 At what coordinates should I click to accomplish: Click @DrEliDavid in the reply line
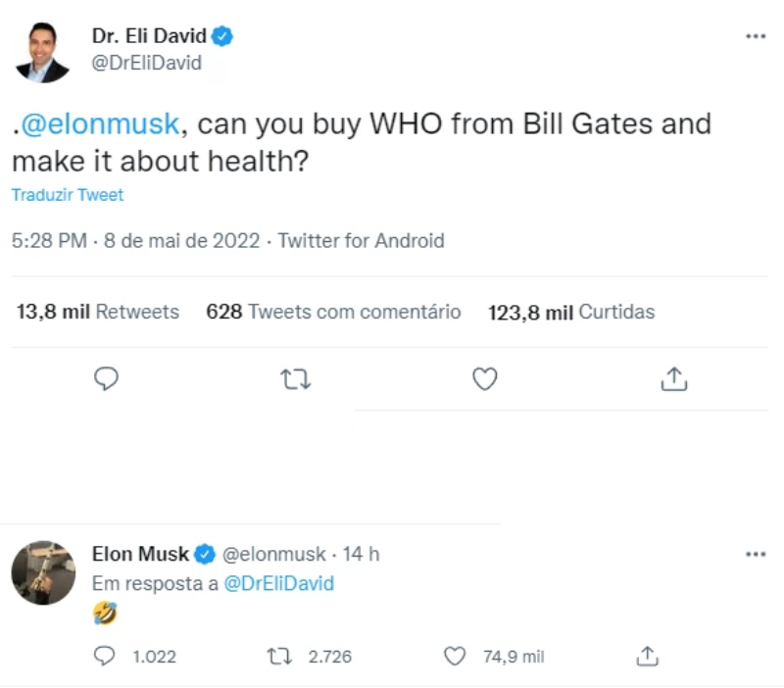pyautogui.click(x=279, y=583)
